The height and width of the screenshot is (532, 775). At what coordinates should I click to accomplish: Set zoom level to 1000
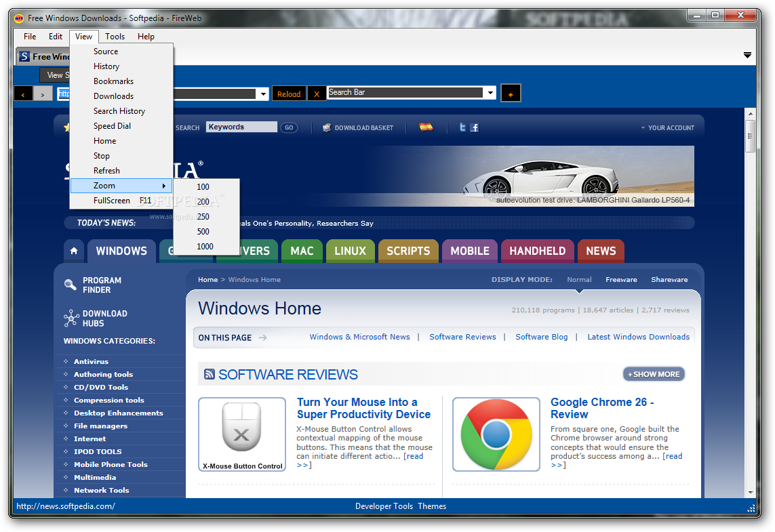click(x=207, y=247)
